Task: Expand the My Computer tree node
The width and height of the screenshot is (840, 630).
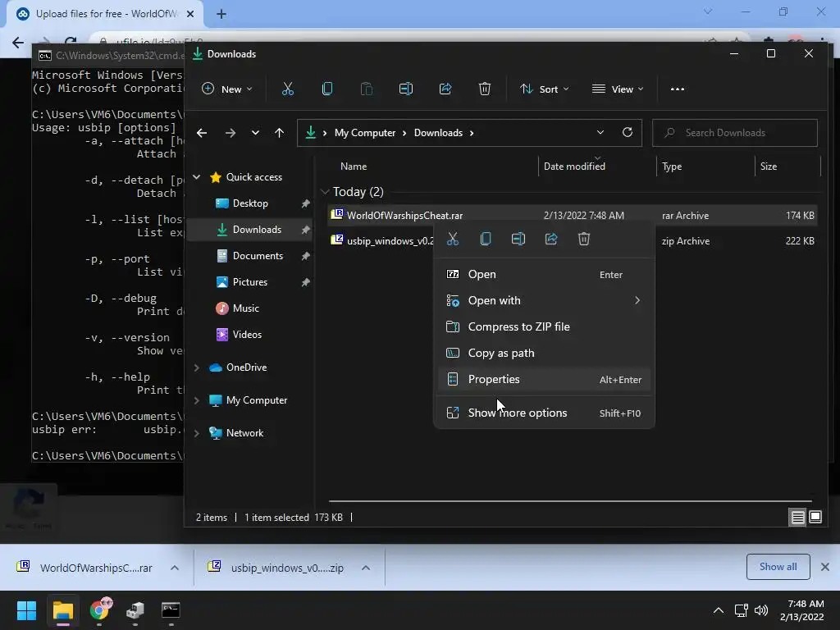Action: click(197, 400)
